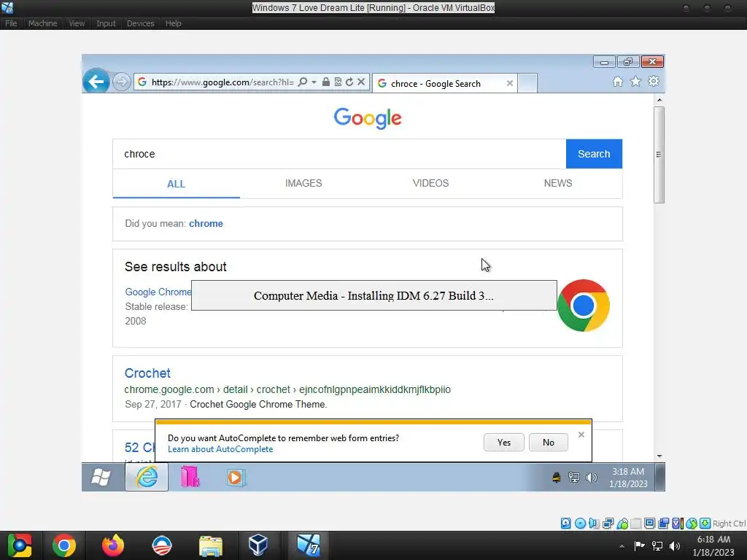Click the VirtualBox network adapters indicator
This screenshot has height=560, width=747.
[608, 524]
